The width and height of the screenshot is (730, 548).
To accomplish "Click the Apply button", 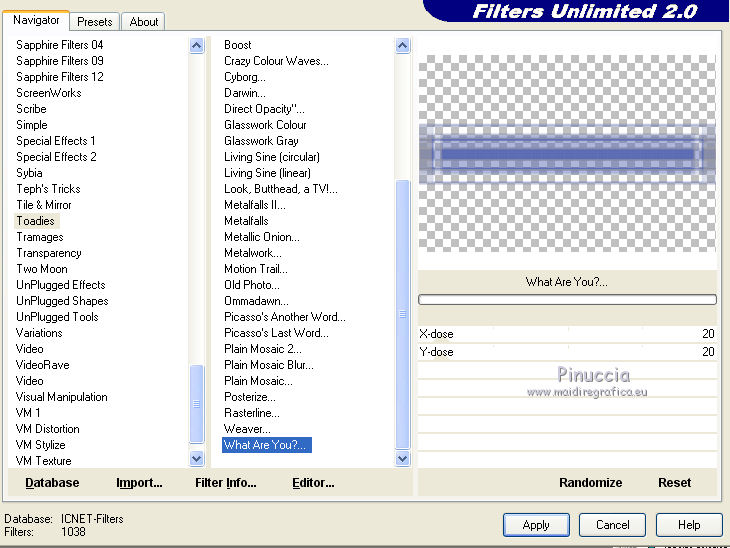I will [x=536, y=525].
